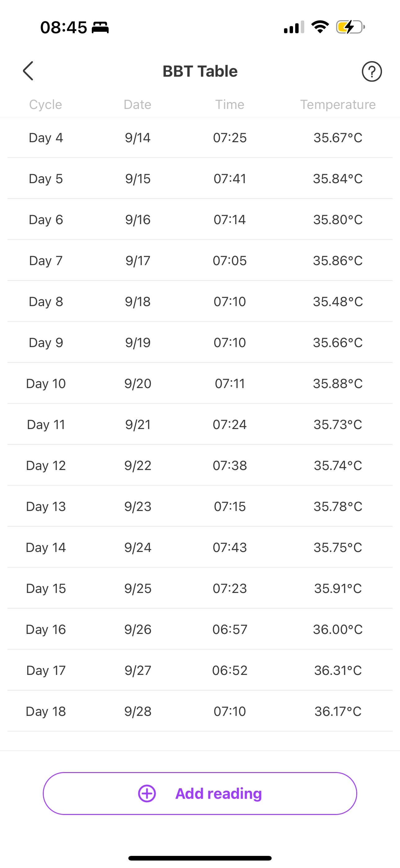Tap the sleep focus bed icon
Viewport: 400px width, 868px height.
pos(100,27)
